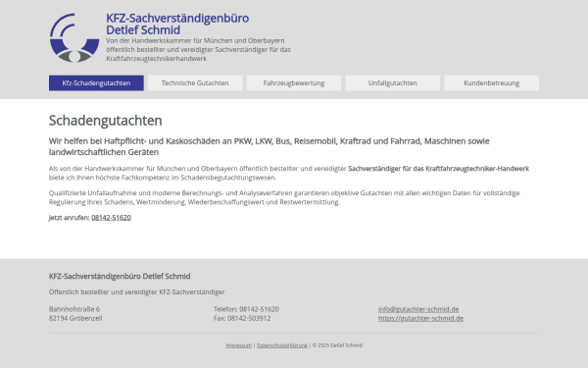The width and height of the screenshot is (588, 368).
Task: Open the Datenschutzerklärung footer link
Action: [281, 345]
